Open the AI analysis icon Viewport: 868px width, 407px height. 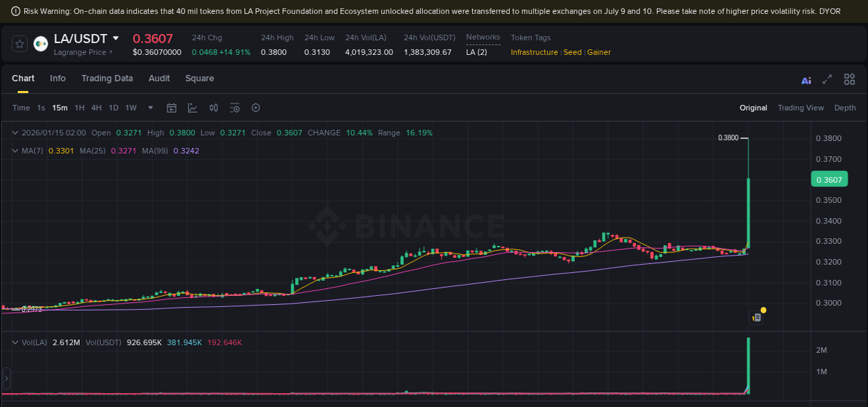coord(806,80)
